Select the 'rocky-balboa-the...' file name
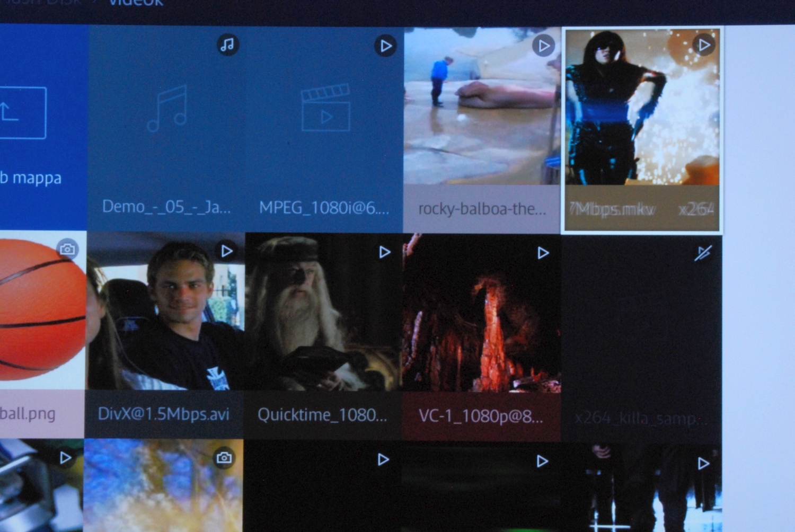 [x=482, y=209]
